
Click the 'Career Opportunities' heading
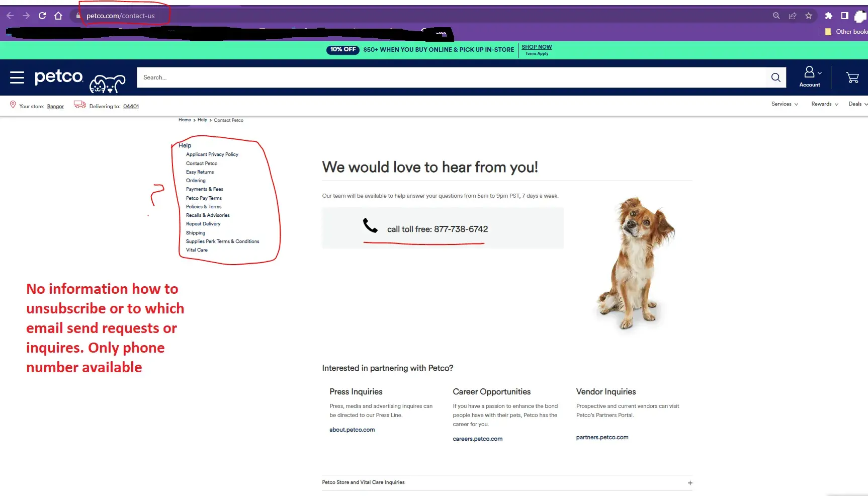click(491, 392)
